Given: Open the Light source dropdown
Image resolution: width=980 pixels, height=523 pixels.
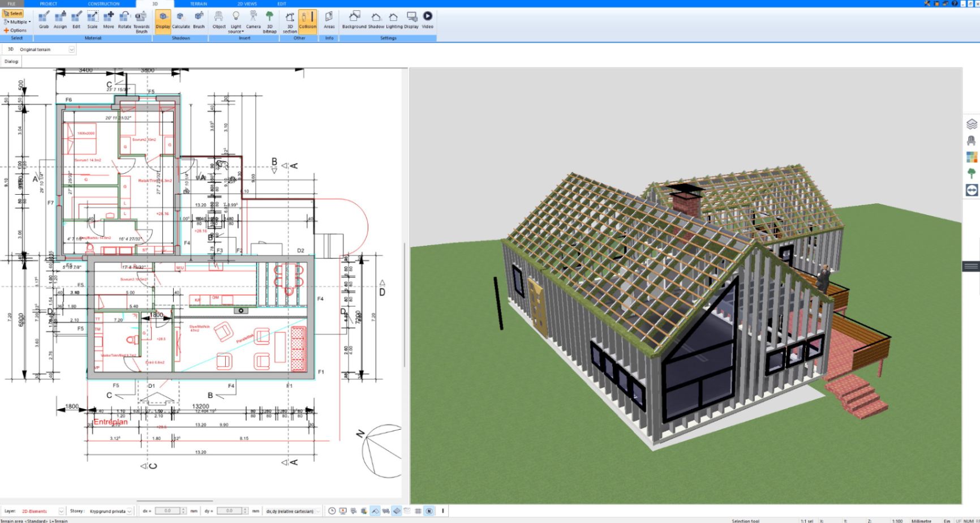Looking at the screenshot, I should point(236,22).
